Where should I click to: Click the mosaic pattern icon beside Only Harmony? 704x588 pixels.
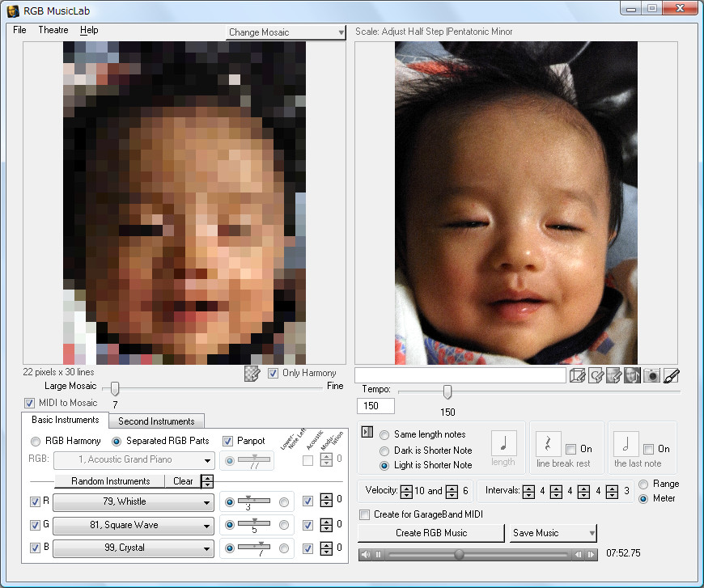[x=252, y=374]
